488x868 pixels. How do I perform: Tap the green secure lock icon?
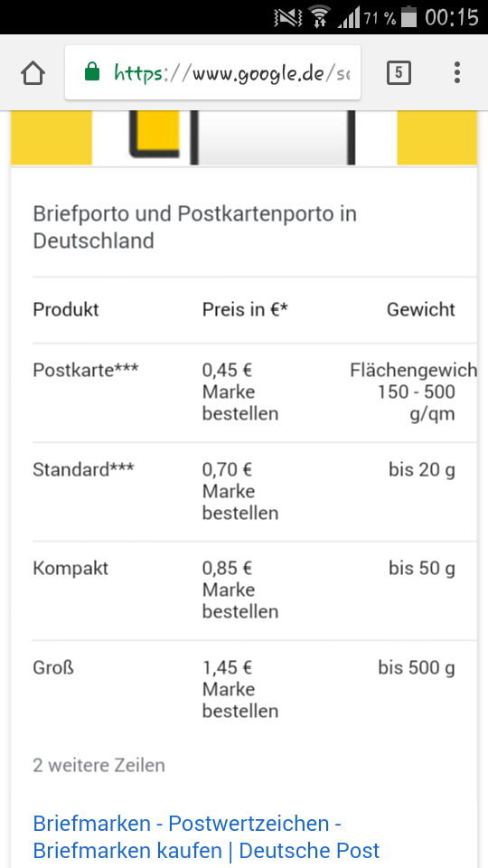(92, 72)
